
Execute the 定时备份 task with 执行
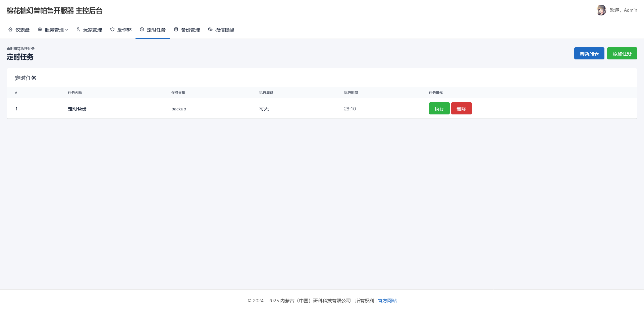click(439, 108)
